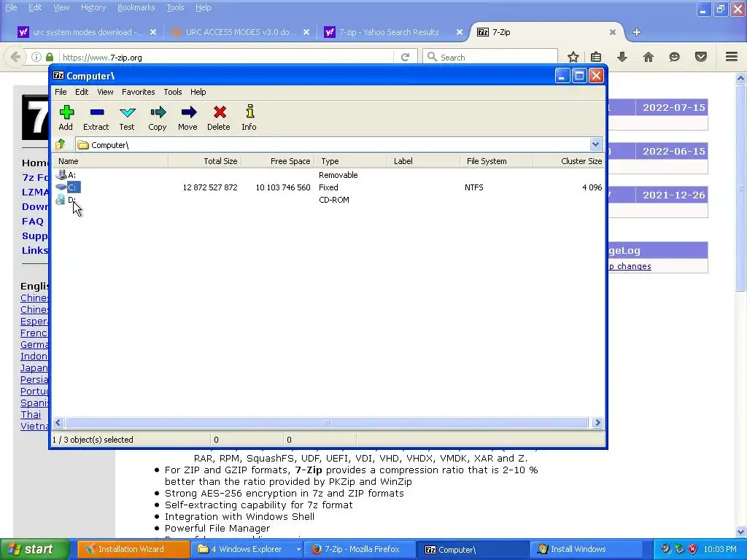Sort by the Cluster Size column
This screenshot has height=560, width=747.
pos(569,161)
